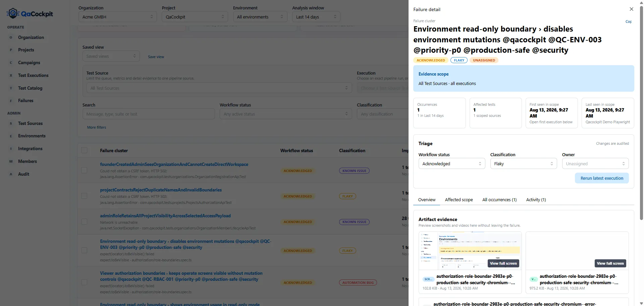This screenshot has width=644, height=306.
Task: Open Campaigns via its sidebar icon
Action: [x=11, y=63]
